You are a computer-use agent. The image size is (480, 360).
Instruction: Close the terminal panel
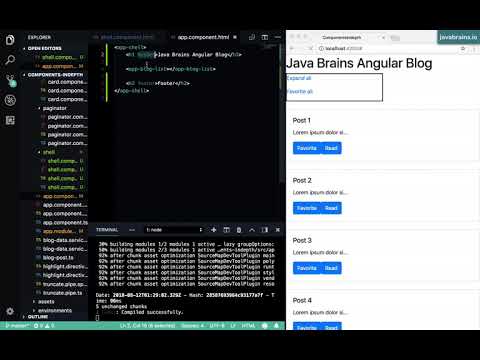[x=278, y=230]
